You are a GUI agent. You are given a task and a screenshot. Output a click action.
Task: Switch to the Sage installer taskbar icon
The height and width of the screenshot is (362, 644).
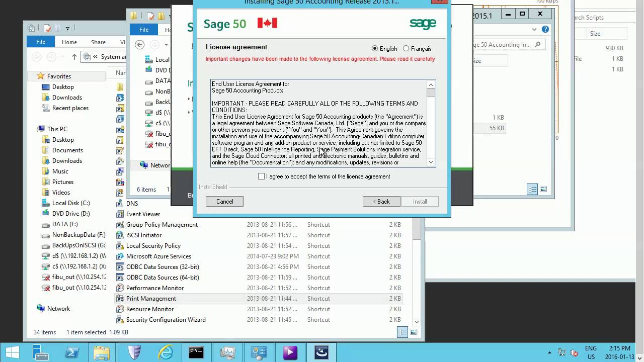[321, 352]
